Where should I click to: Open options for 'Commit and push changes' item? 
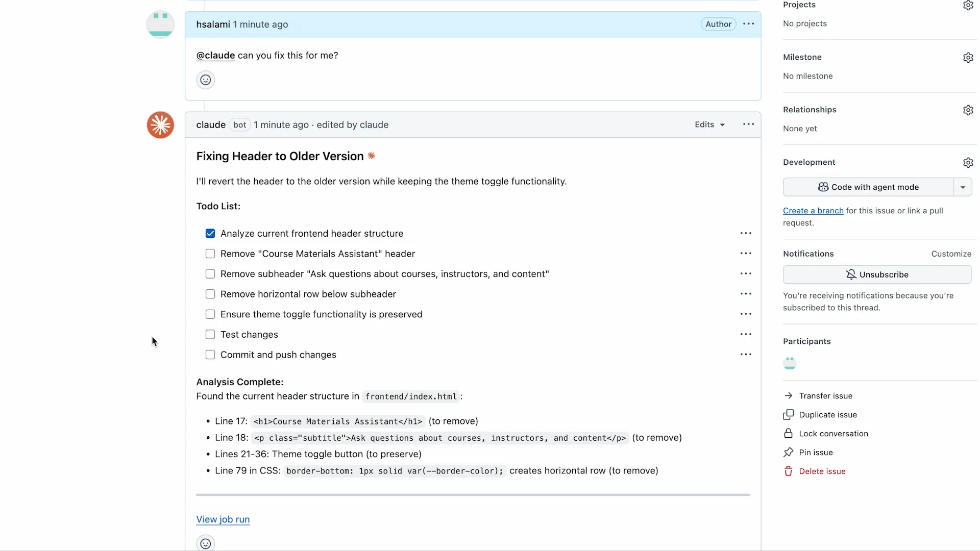[746, 355]
